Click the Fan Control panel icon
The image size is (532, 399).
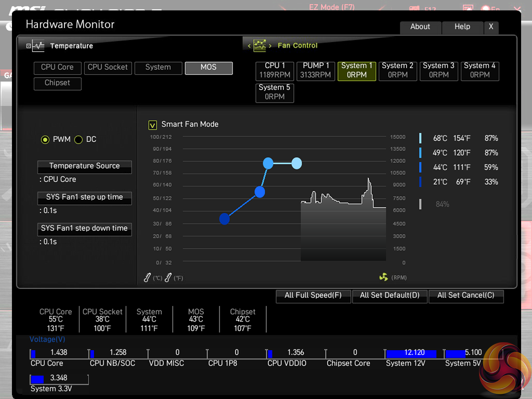259,45
